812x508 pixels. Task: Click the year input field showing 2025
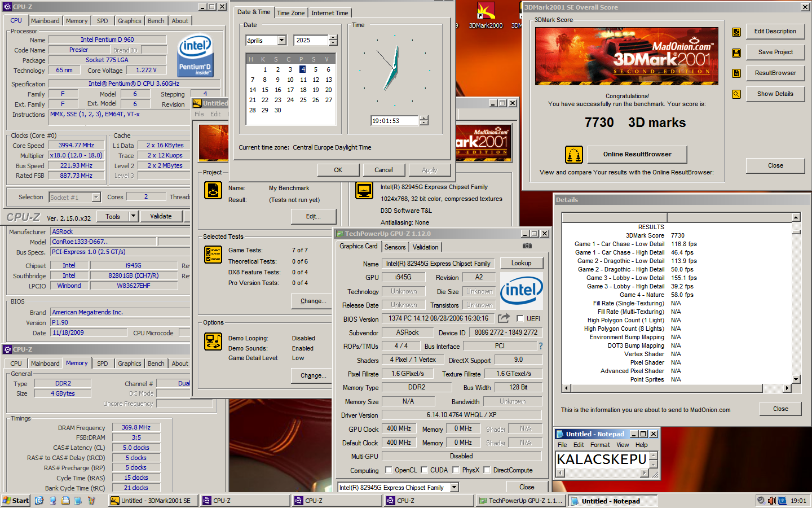click(311, 40)
